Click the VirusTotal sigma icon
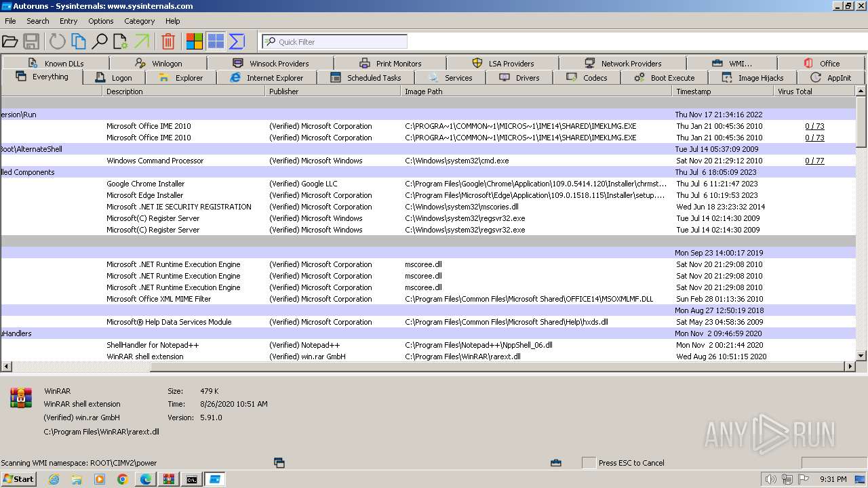 tap(237, 41)
